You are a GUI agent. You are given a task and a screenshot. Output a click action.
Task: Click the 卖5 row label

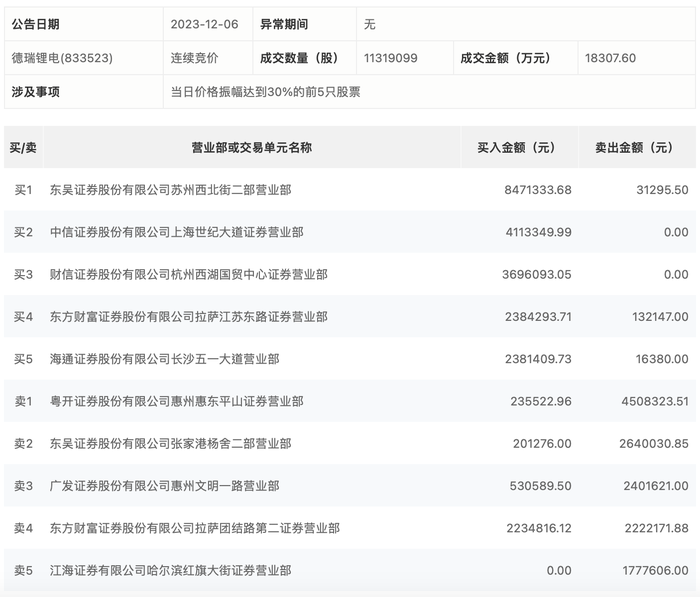point(23,571)
